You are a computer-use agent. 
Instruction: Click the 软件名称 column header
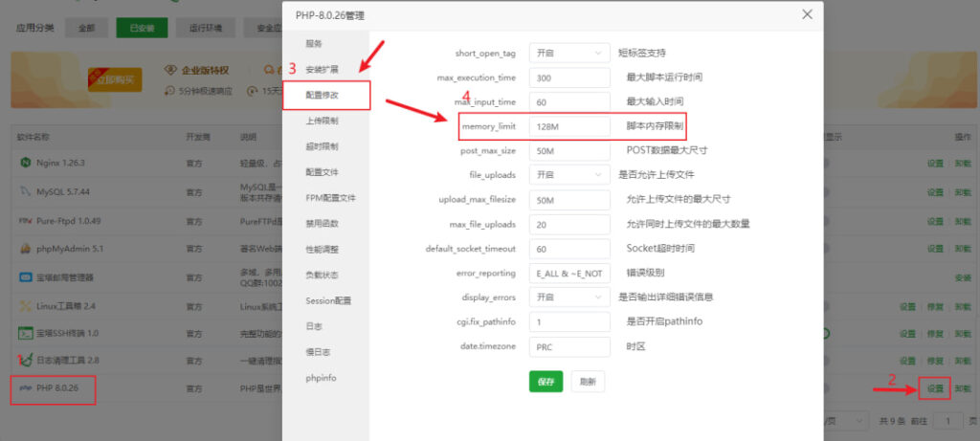click(x=33, y=136)
